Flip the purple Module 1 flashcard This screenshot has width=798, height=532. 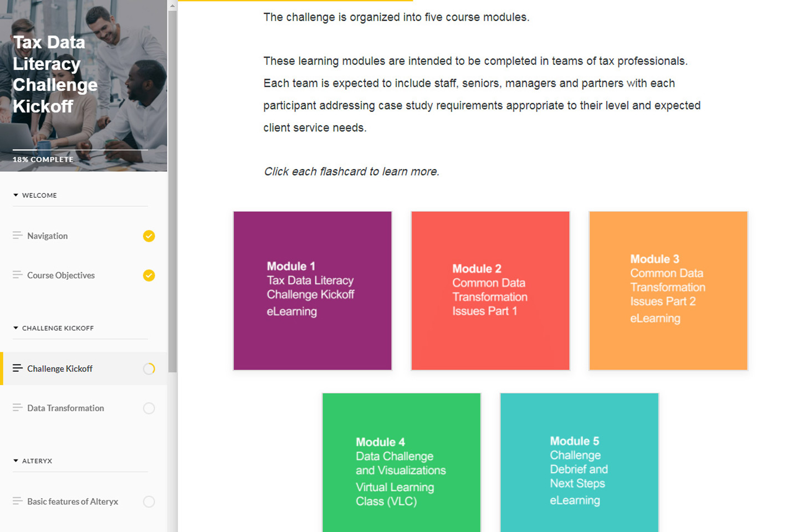[x=313, y=290]
